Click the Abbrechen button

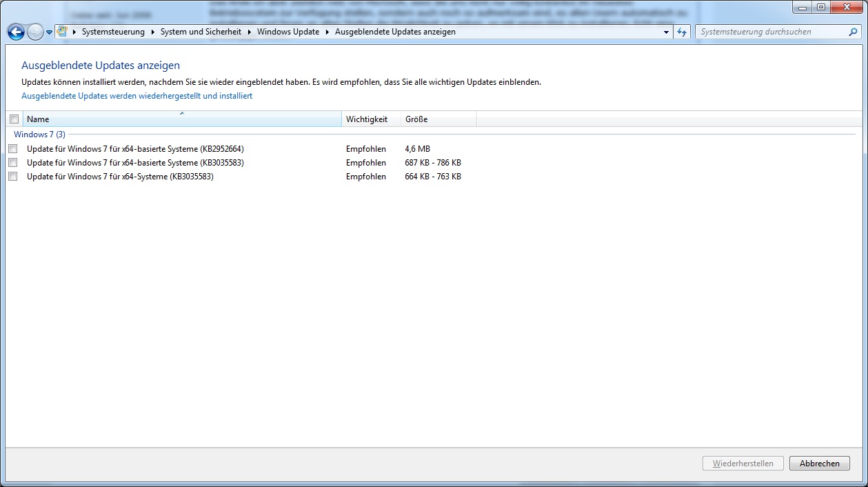coord(820,464)
